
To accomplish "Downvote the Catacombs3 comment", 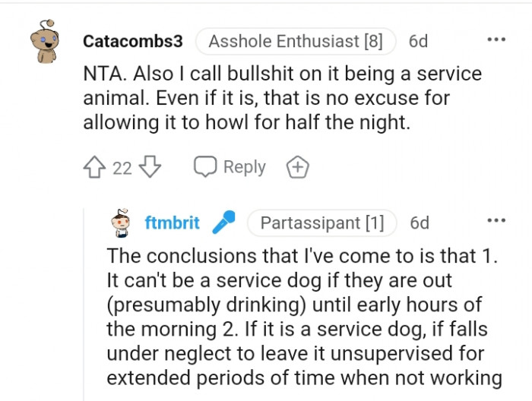I will tap(150, 167).
